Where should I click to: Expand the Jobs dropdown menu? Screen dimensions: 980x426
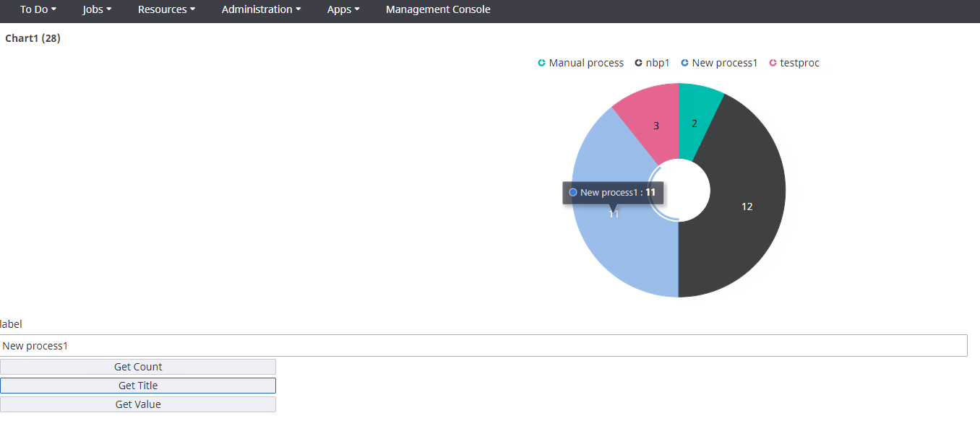97,10
